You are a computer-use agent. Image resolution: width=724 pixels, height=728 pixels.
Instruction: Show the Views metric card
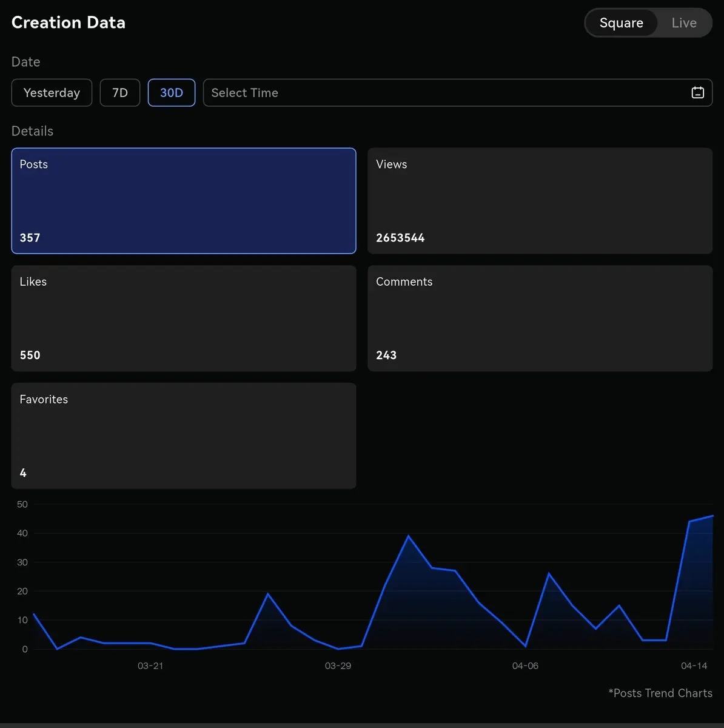[540, 201]
